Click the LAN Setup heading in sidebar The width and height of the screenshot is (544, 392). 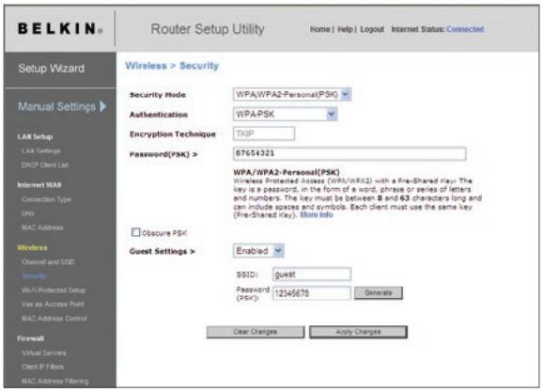35,136
